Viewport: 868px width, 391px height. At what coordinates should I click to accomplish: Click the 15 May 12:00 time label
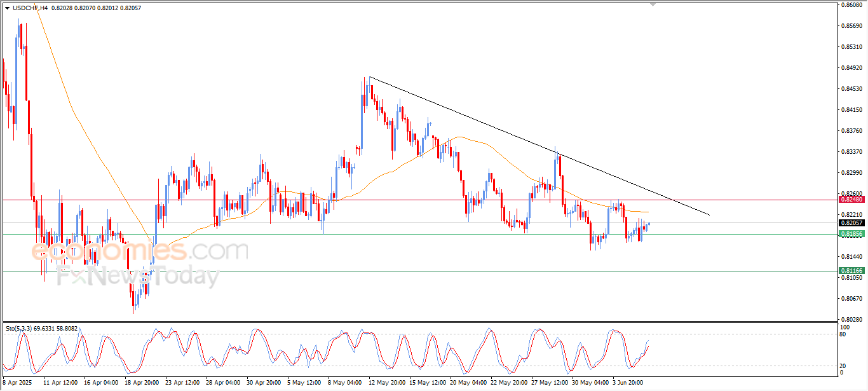pos(427,383)
